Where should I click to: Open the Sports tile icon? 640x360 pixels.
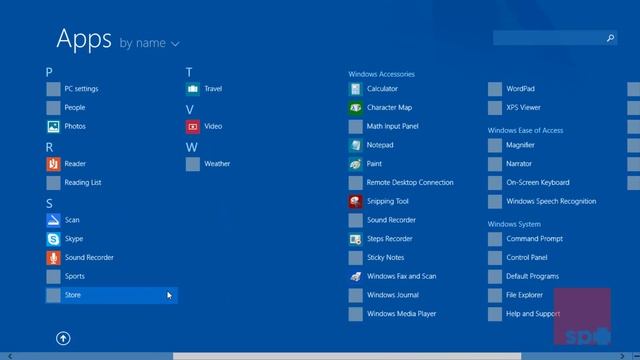53,277
